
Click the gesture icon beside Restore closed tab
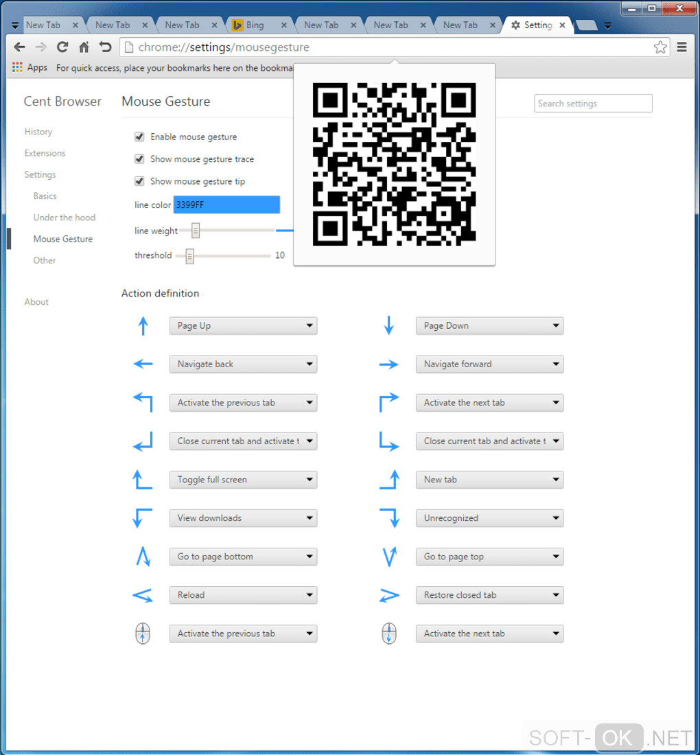[x=389, y=596]
